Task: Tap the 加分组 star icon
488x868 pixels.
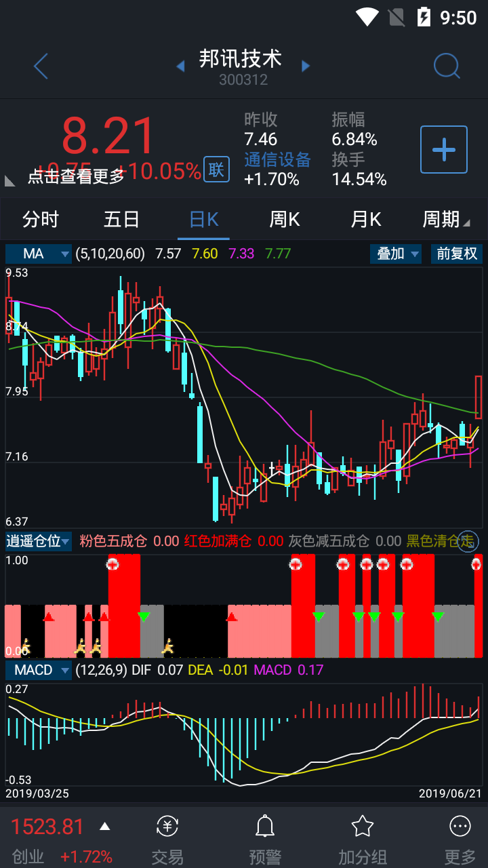Action: (x=363, y=826)
